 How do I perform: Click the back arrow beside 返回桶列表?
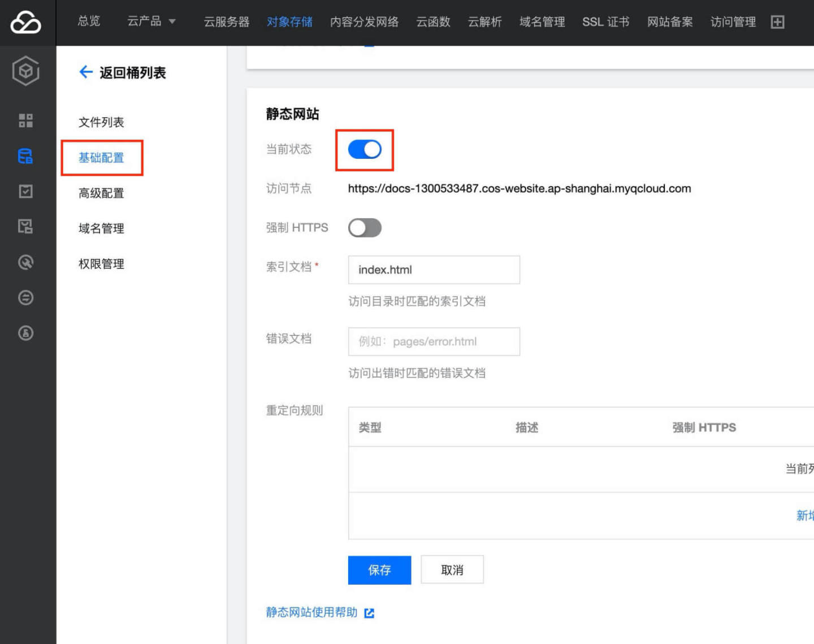click(x=85, y=72)
